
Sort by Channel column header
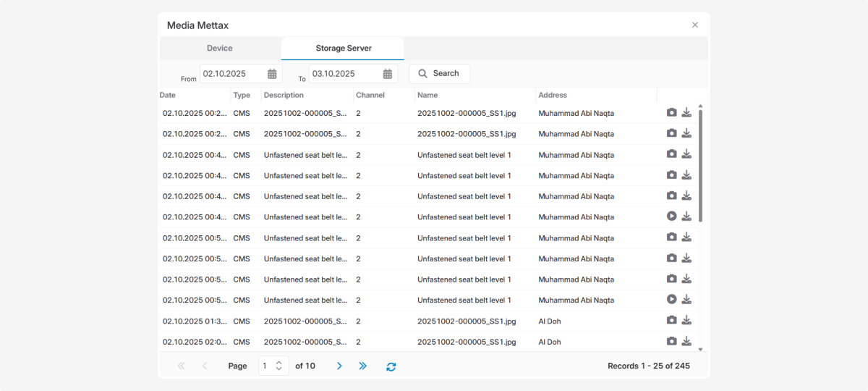click(370, 95)
